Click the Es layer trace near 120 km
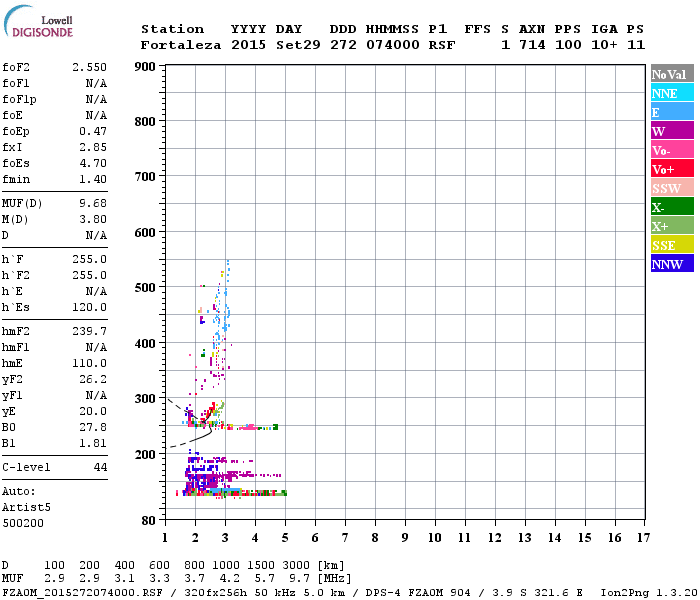The width and height of the screenshot is (700, 600). pos(231,493)
